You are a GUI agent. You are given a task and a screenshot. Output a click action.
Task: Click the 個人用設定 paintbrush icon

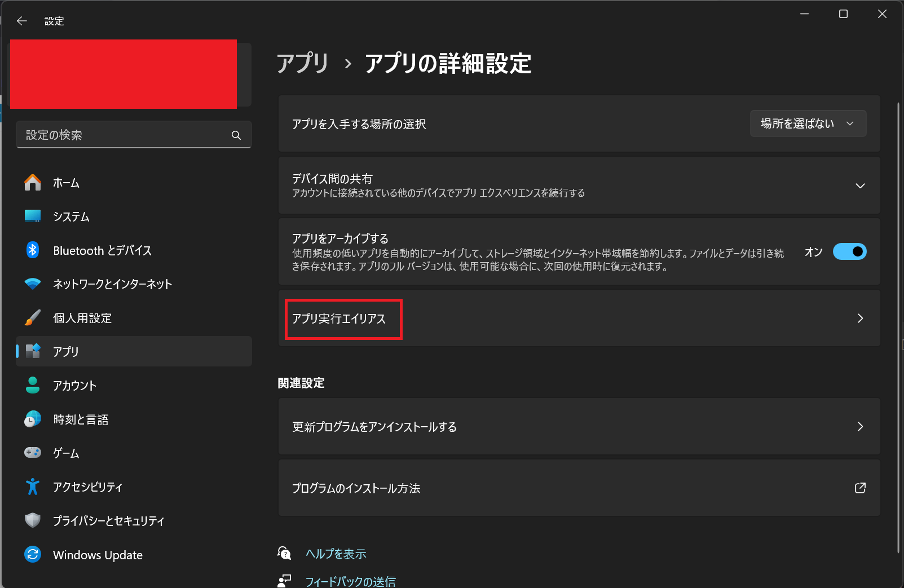[33, 317]
